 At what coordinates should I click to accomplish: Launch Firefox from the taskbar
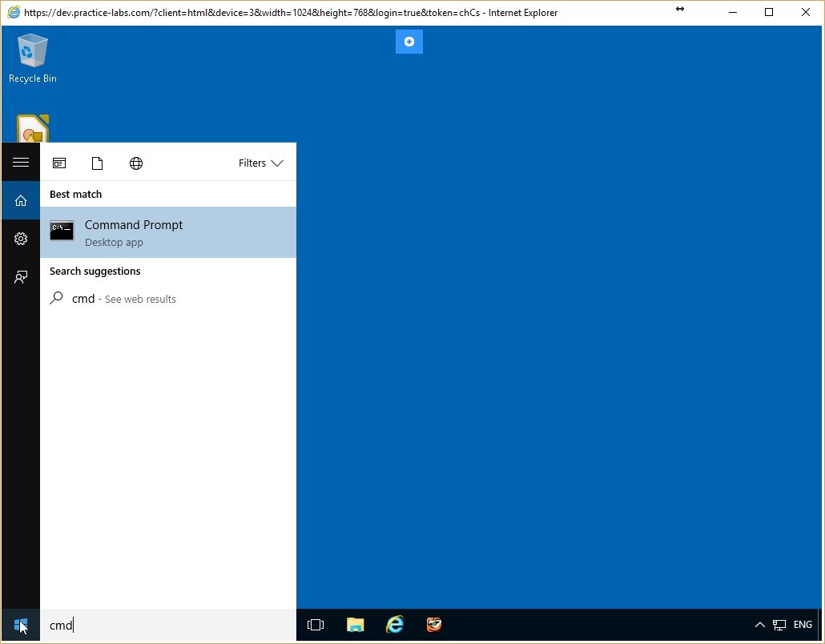tap(433, 625)
